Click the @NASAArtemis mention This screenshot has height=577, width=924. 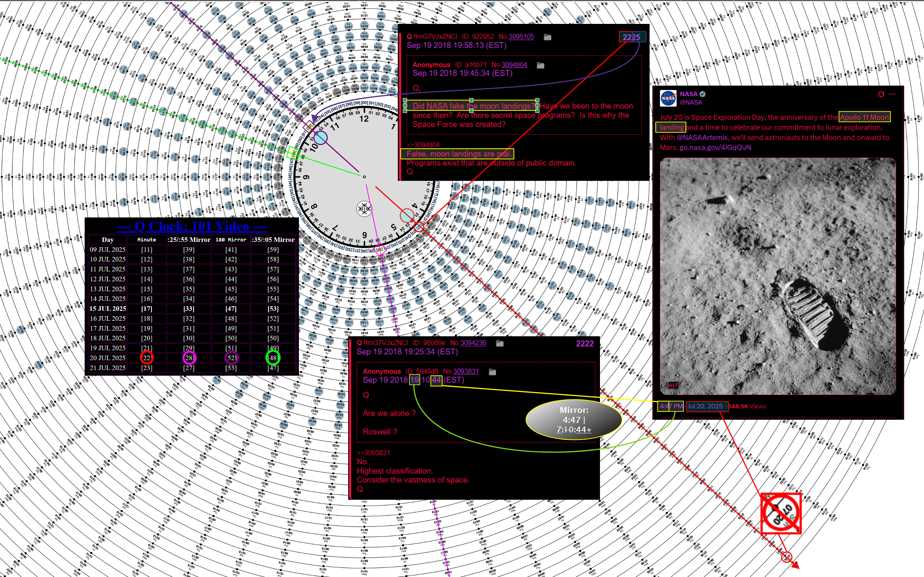[702, 137]
